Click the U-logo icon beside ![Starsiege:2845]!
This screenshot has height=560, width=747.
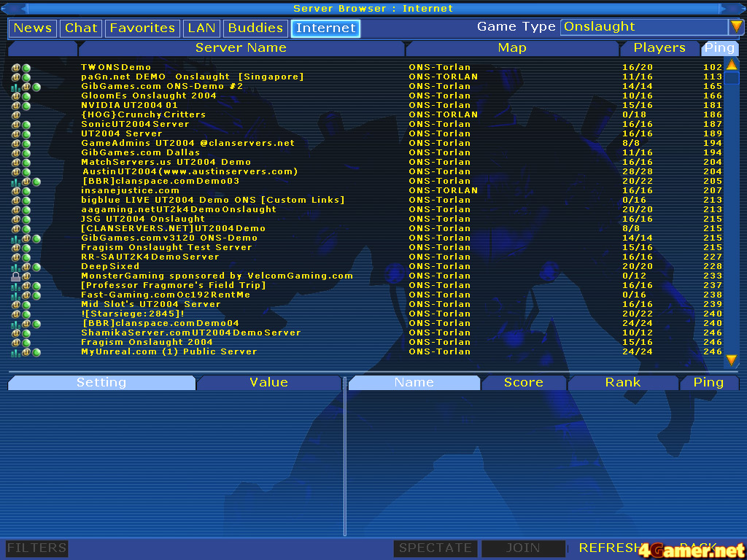[16, 314]
